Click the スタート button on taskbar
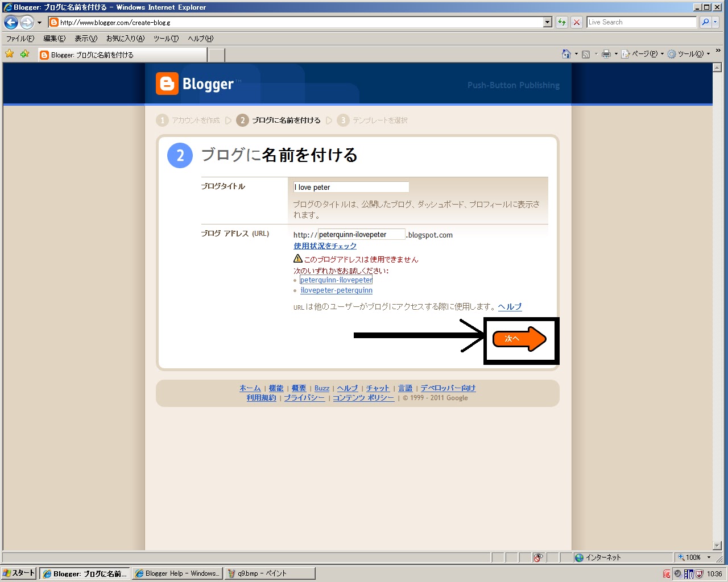Viewport: 728px width, 582px height. [18, 573]
